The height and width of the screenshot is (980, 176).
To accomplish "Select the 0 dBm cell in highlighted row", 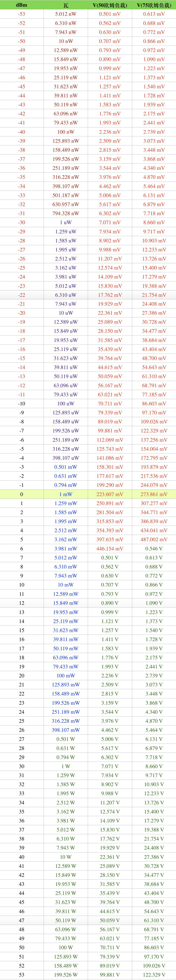I will point(22,494).
